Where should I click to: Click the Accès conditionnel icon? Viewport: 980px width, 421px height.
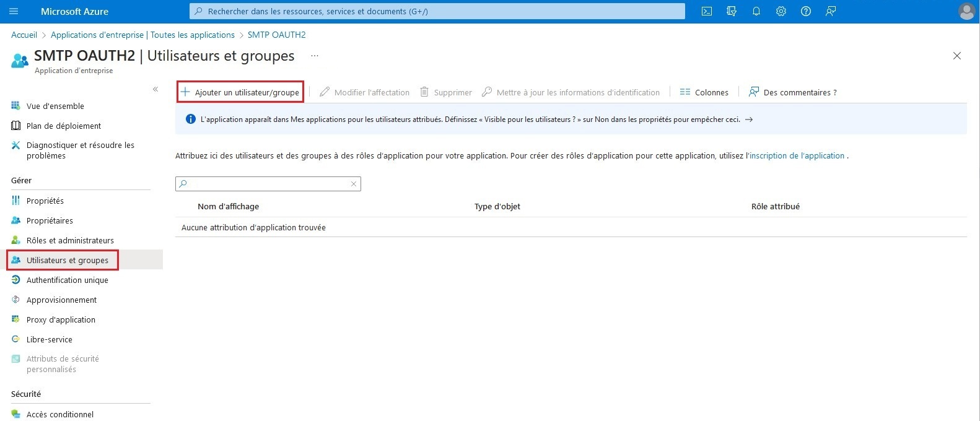click(x=16, y=414)
